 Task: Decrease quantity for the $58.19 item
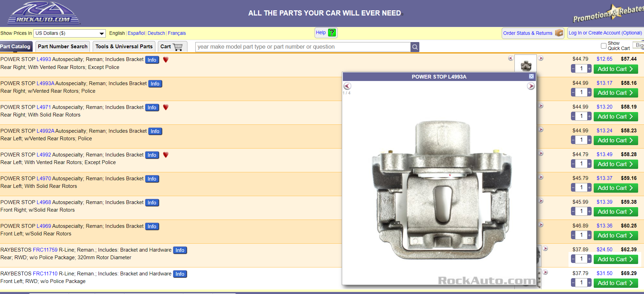[x=573, y=116]
